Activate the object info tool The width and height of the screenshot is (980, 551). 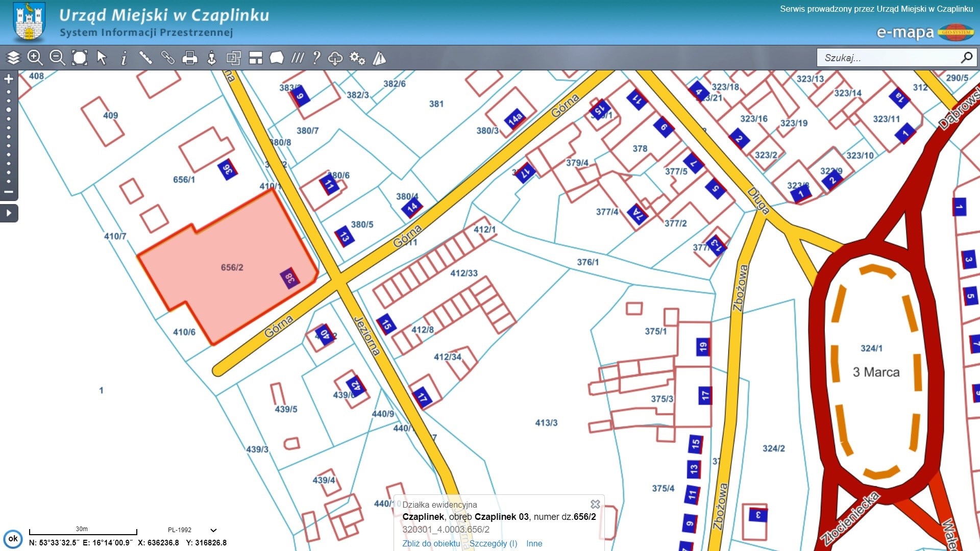pyautogui.click(x=124, y=58)
